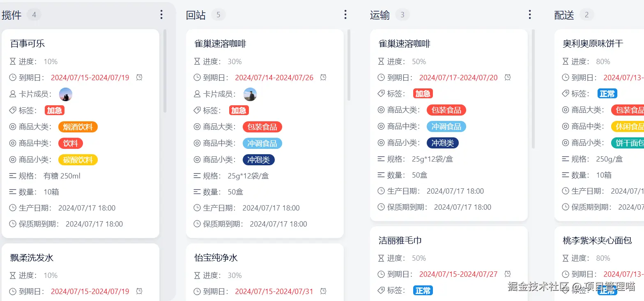Click tag icon beside 百事可乐 标签
Viewport: 644px width, 301px height.
coord(13,110)
